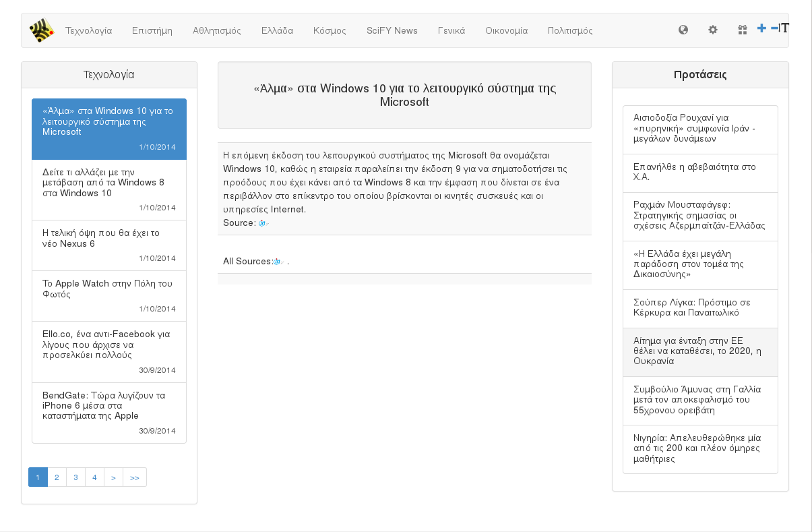
Task: Go to pagination page 2
Action: point(57,477)
